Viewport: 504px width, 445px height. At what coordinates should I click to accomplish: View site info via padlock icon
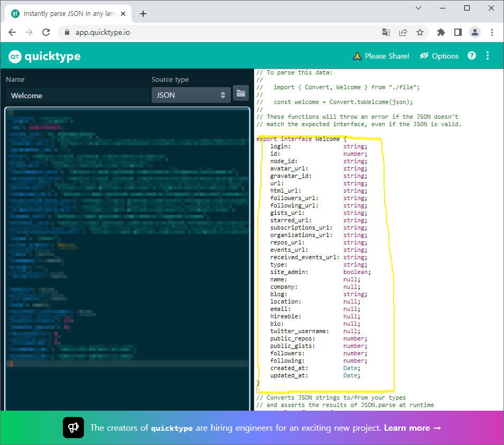(67, 32)
